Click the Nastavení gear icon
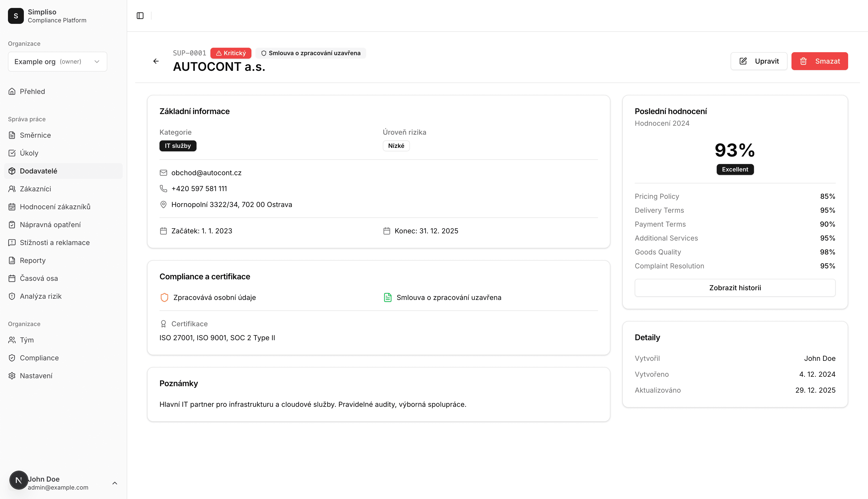Image resolution: width=868 pixels, height=499 pixels. point(12,376)
